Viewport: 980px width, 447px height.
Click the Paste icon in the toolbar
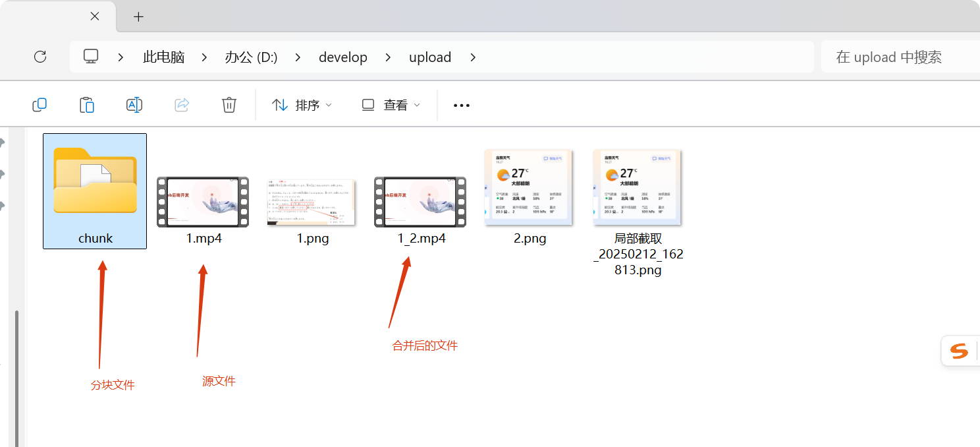click(87, 104)
